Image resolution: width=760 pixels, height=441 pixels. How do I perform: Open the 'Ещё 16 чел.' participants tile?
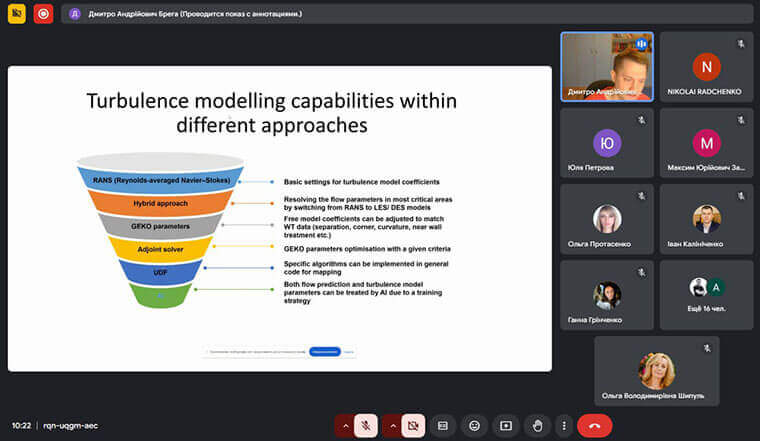[x=706, y=295]
